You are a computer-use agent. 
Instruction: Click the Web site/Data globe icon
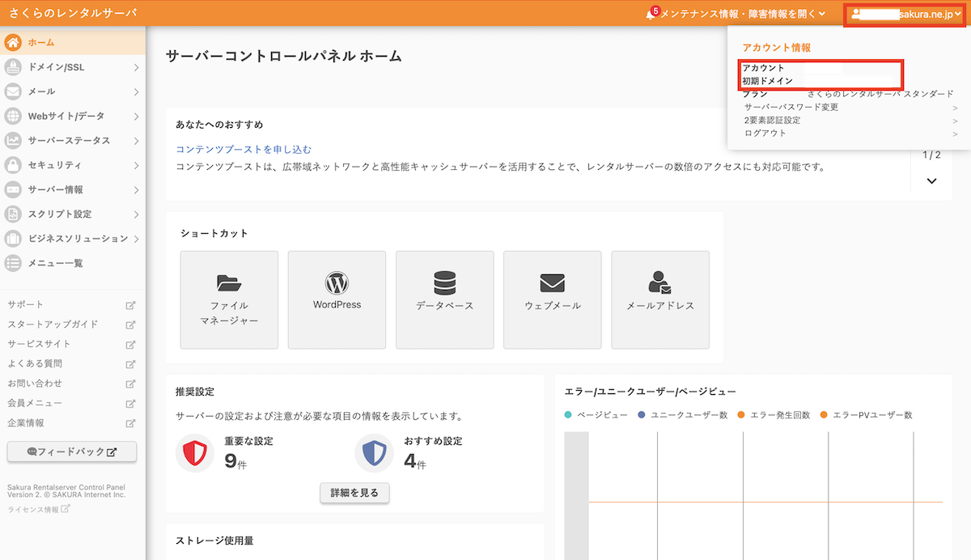(x=13, y=116)
